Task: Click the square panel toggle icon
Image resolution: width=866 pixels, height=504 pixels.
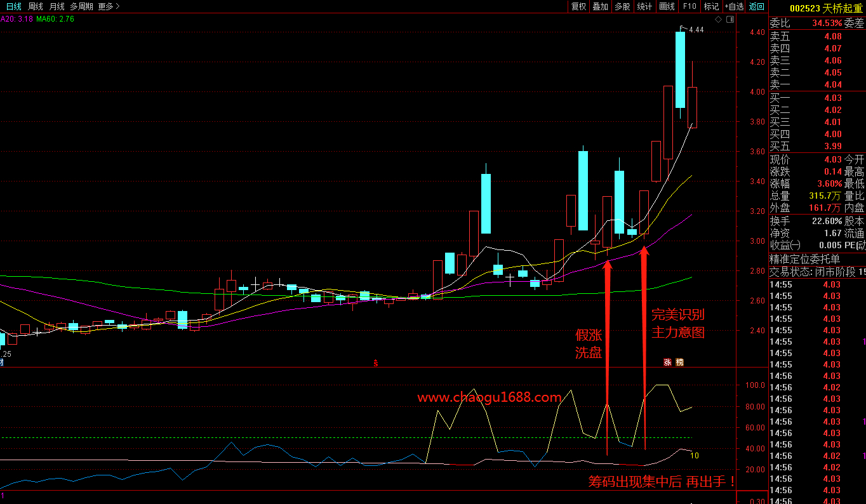Action: tap(730, 20)
